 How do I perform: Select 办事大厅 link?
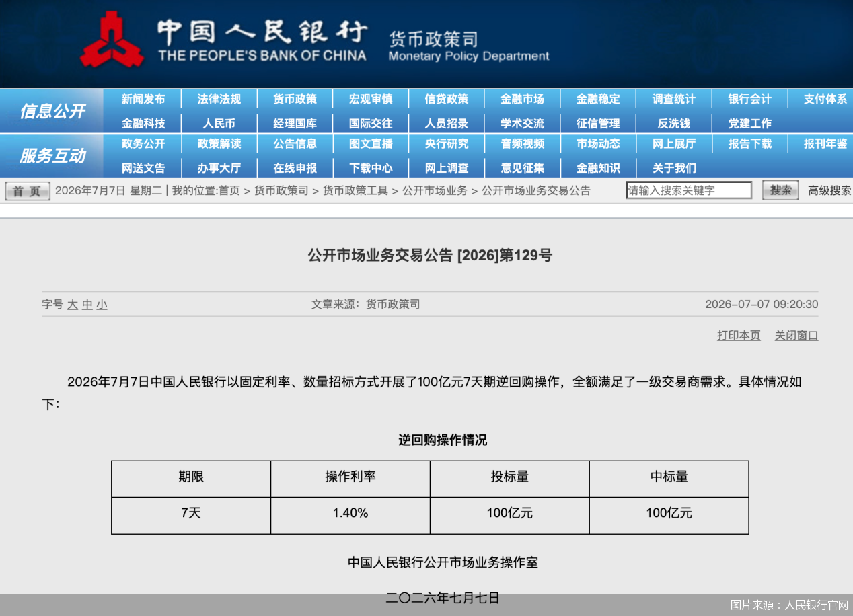click(219, 168)
